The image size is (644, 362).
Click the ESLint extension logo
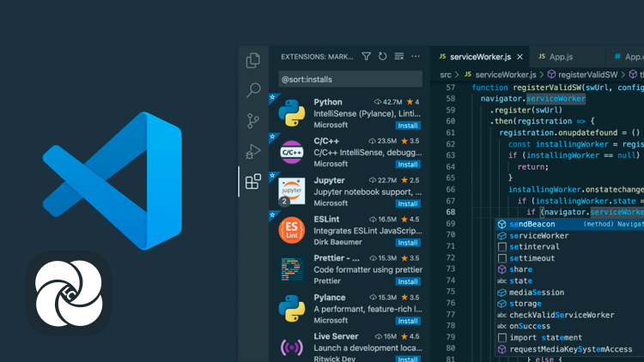pos(292,230)
